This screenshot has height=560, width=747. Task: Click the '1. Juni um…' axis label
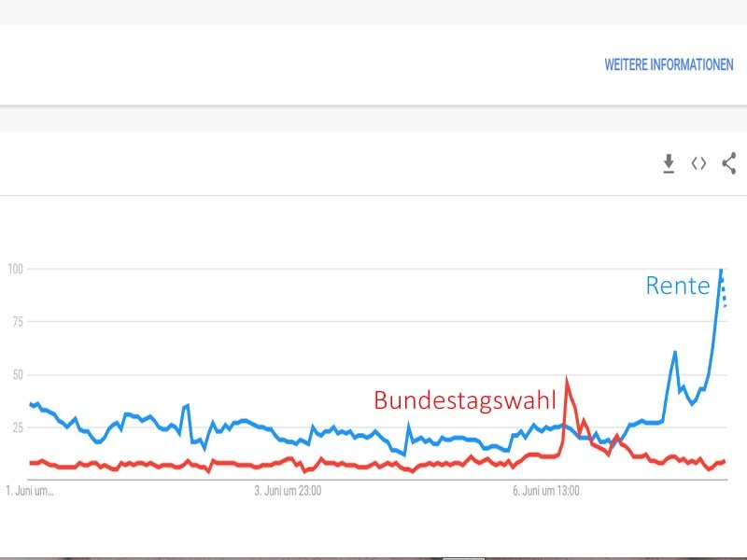(x=30, y=489)
